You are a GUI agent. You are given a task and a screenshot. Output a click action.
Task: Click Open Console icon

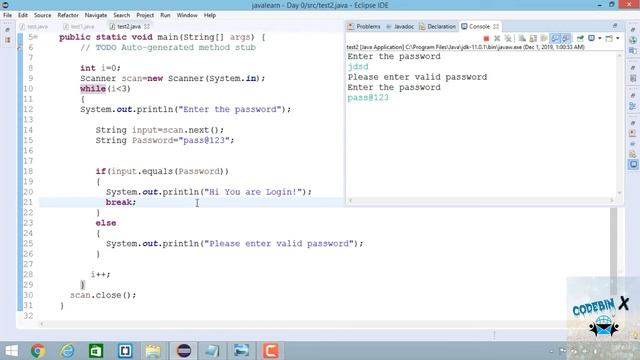(609, 38)
